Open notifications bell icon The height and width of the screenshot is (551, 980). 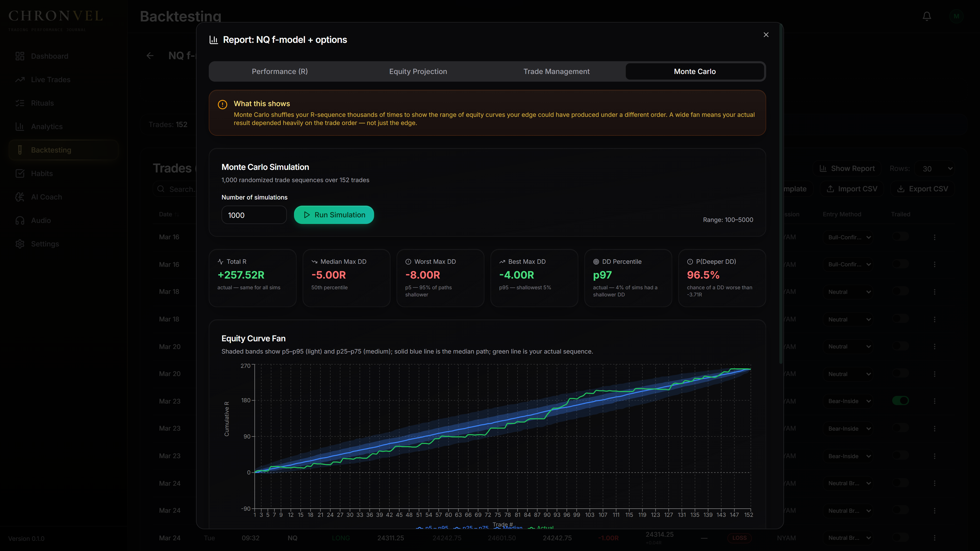pos(927,16)
